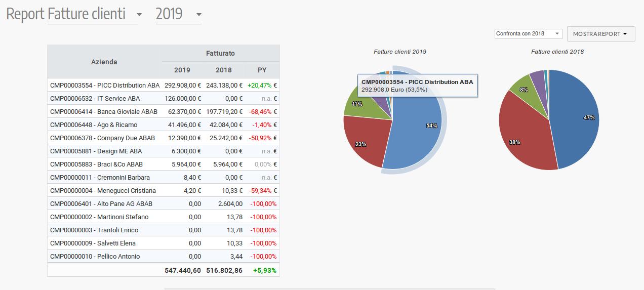Image resolution: width=644 pixels, height=290 pixels.
Task: Click the Cremonini Barbara company entry
Action: [x=100, y=178]
